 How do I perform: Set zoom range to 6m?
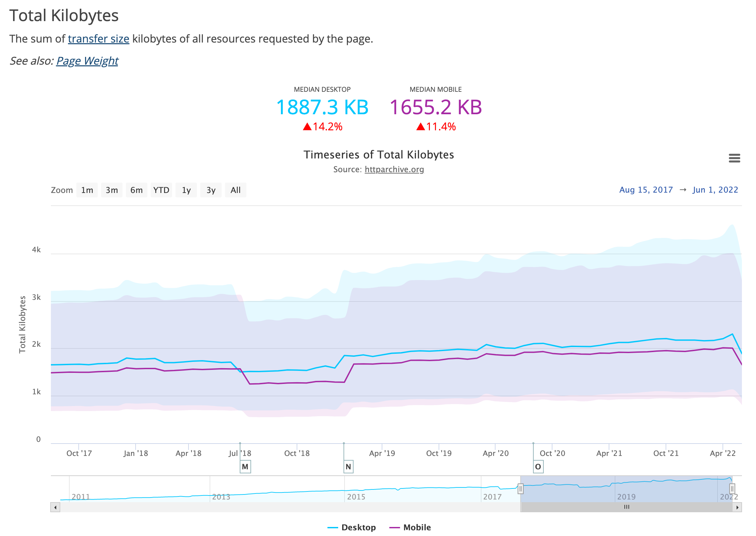coord(137,190)
